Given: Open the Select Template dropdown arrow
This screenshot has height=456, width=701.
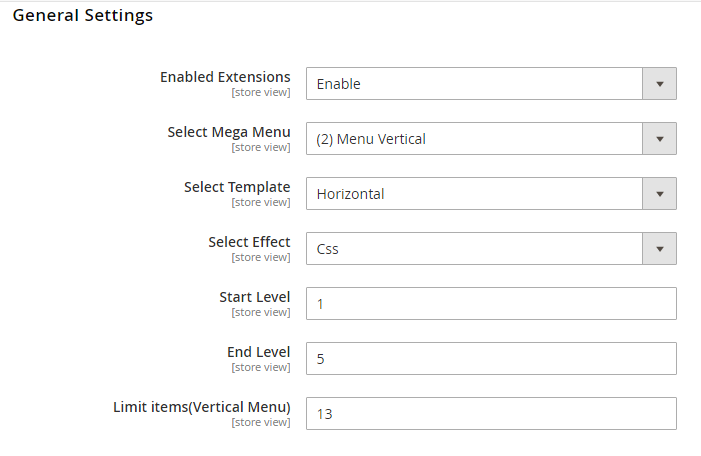Looking at the screenshot, I should click(659, 194).
